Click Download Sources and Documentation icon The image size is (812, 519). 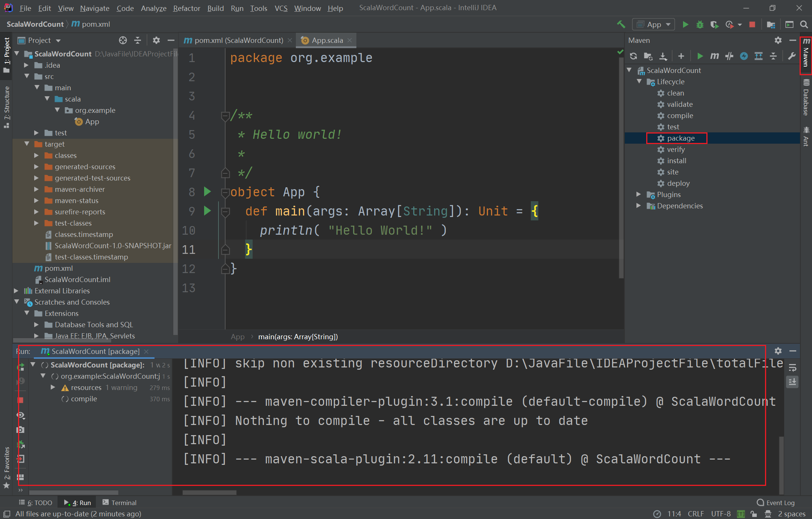(x=663, y=56)
